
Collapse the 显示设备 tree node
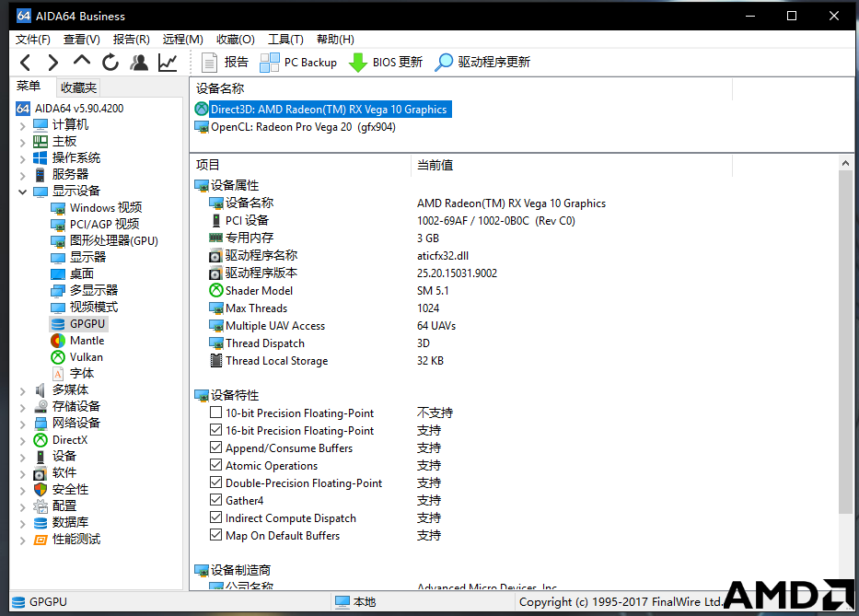point(22,192)
